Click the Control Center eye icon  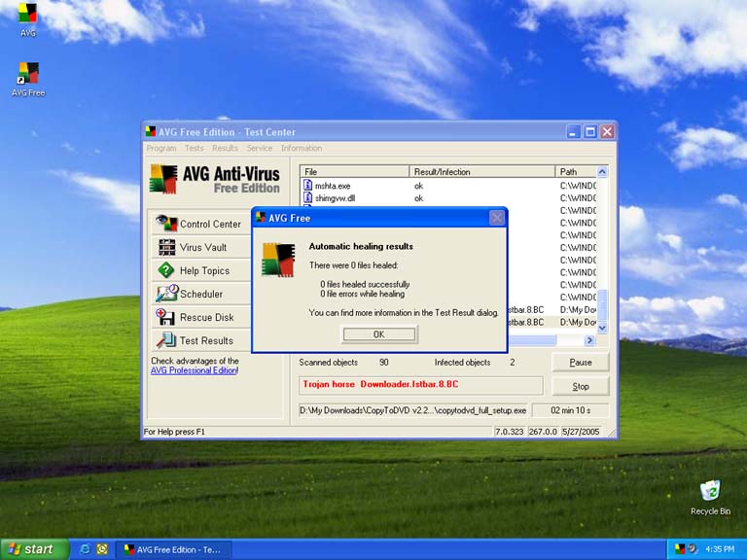(166, 224)
